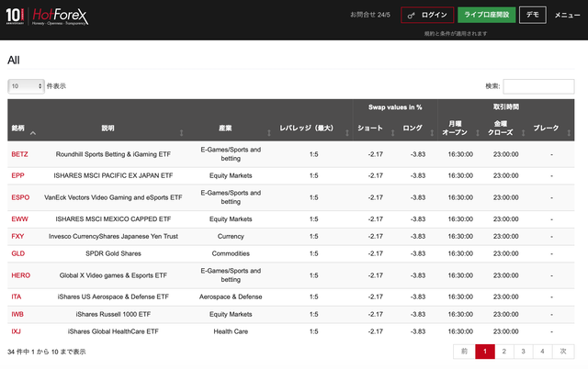Screen dimensions: 588x369
Task: Click 'Roundhill Sports Betting & iGaming ETF' cell
Action: 113,154
